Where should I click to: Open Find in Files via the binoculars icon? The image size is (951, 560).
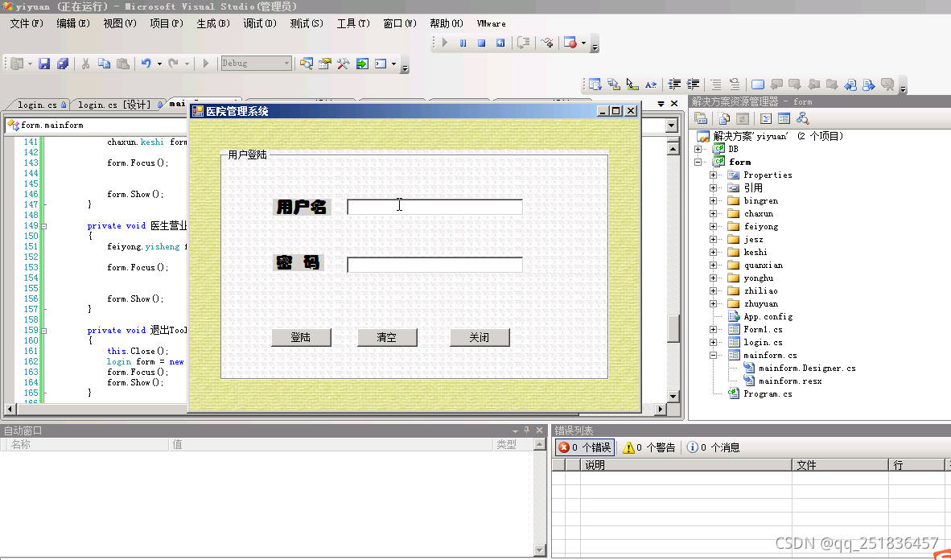point(307,63)
